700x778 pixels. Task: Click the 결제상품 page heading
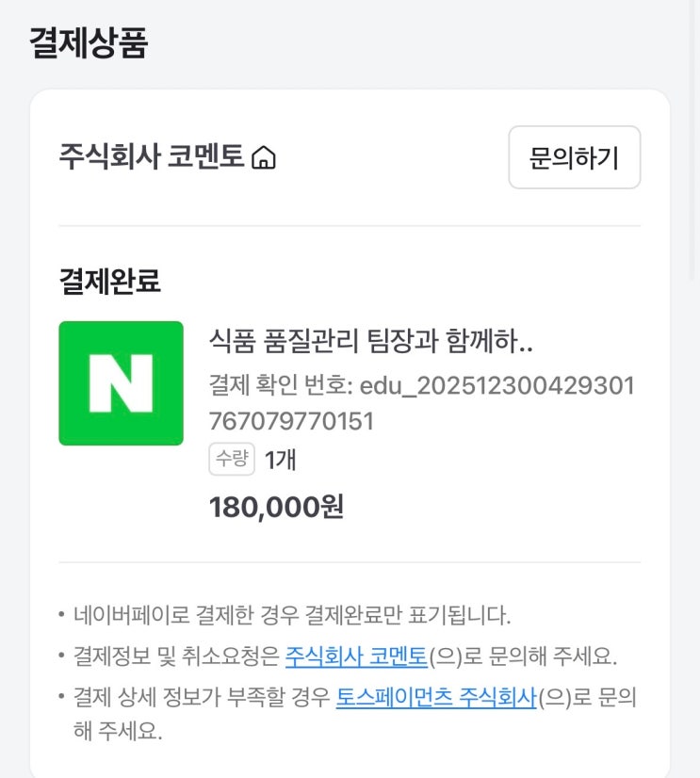pos(89,43)
